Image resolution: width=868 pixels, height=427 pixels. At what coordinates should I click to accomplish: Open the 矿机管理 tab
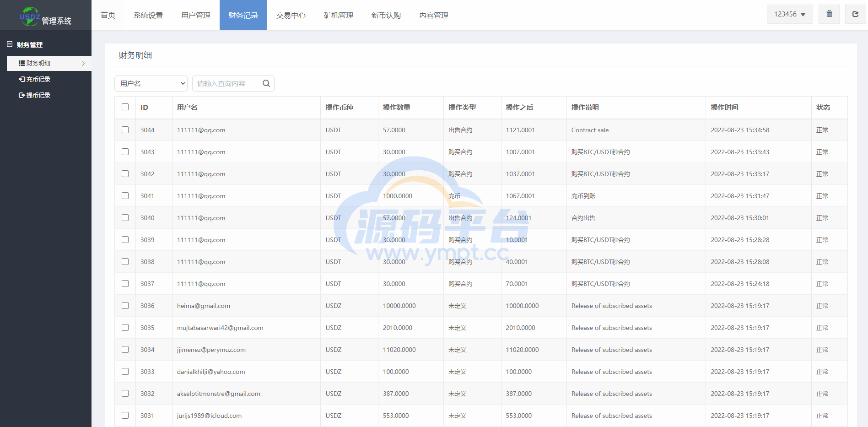[339, 15]
